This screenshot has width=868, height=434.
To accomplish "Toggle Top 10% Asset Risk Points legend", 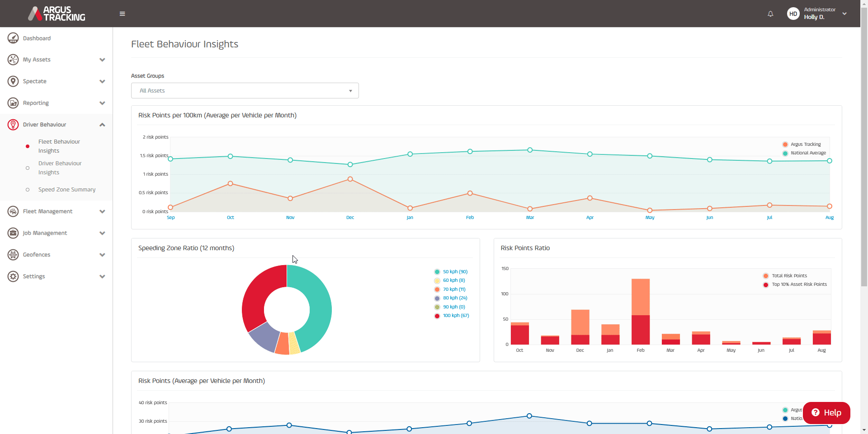I will (795, 285).
